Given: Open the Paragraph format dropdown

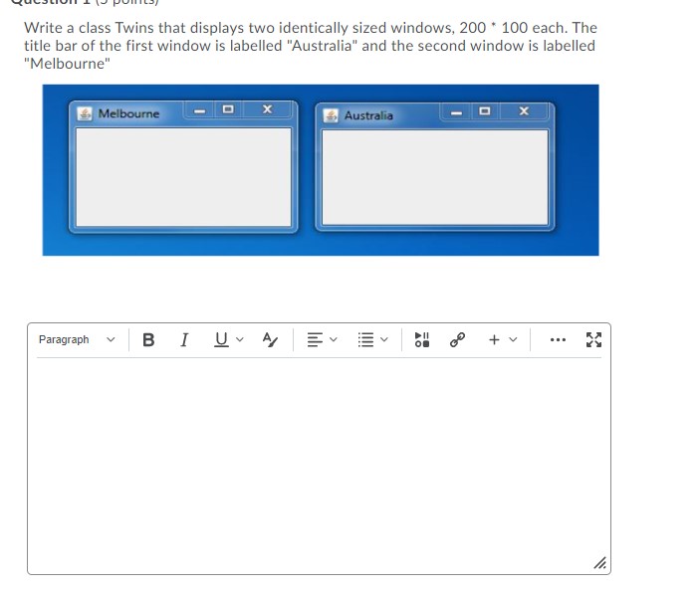Looking at the screenshot, I should click(x=77, y=340).
